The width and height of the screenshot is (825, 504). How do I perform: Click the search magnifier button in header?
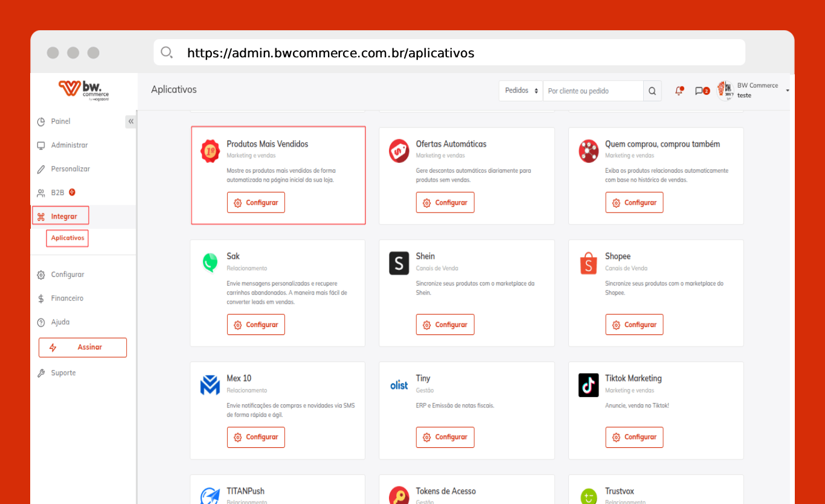(x=652, y=91)
